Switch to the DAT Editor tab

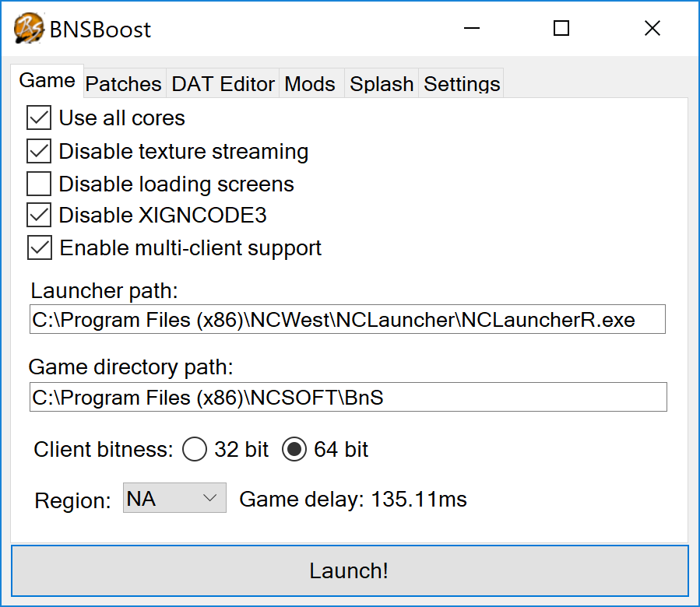(x=223, y=83)
